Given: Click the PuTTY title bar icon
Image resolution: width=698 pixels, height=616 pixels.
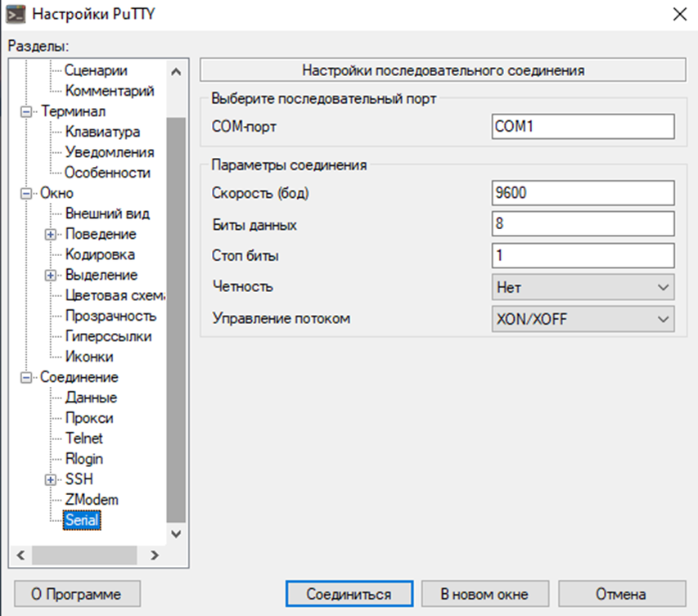Looking at the screenshot, I should tap(16, 14).
